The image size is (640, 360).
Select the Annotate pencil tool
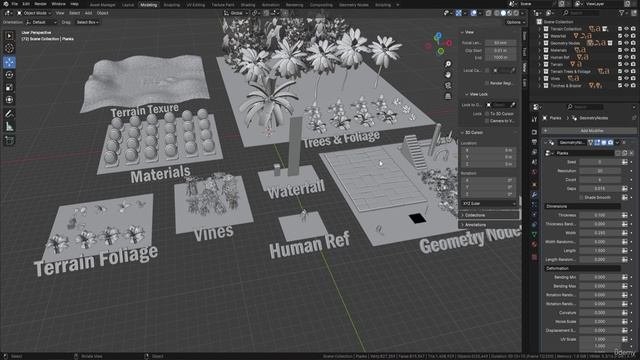(9, 114)
